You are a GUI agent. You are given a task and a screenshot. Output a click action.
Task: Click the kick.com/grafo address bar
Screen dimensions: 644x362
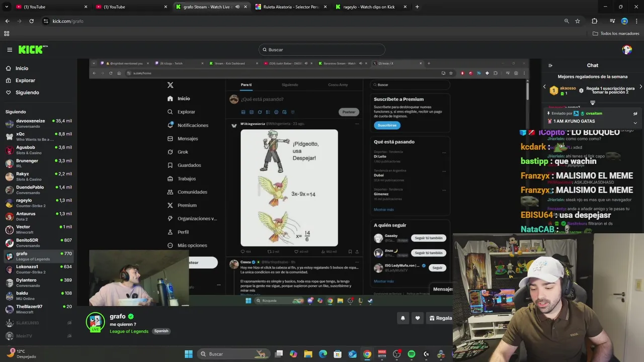(x=302, y=21)
